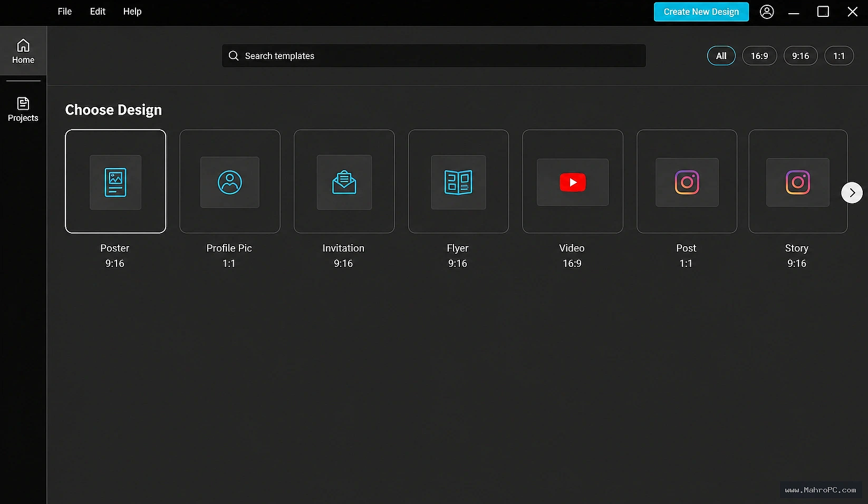Click Create New Design button

701,12
